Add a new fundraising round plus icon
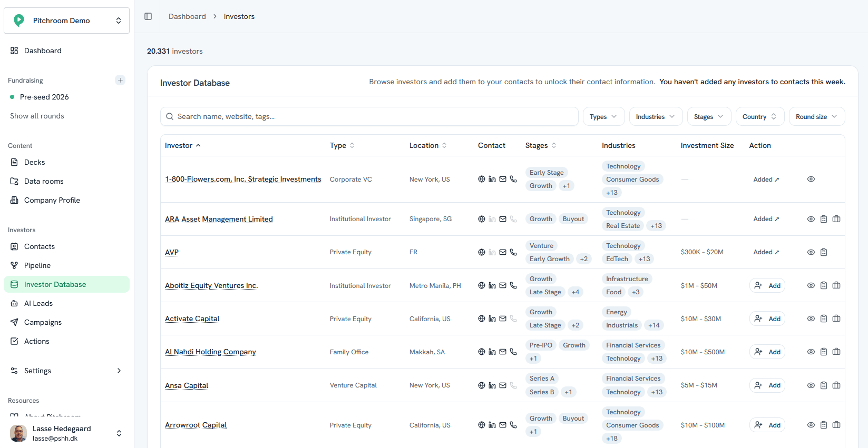The height and width of the screenshot is (448, 868). 120,80
